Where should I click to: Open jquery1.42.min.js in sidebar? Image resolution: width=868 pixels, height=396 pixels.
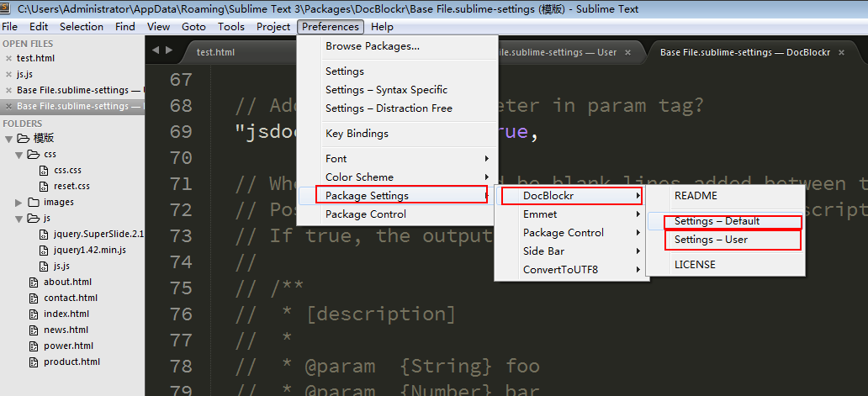click(90, 250)
